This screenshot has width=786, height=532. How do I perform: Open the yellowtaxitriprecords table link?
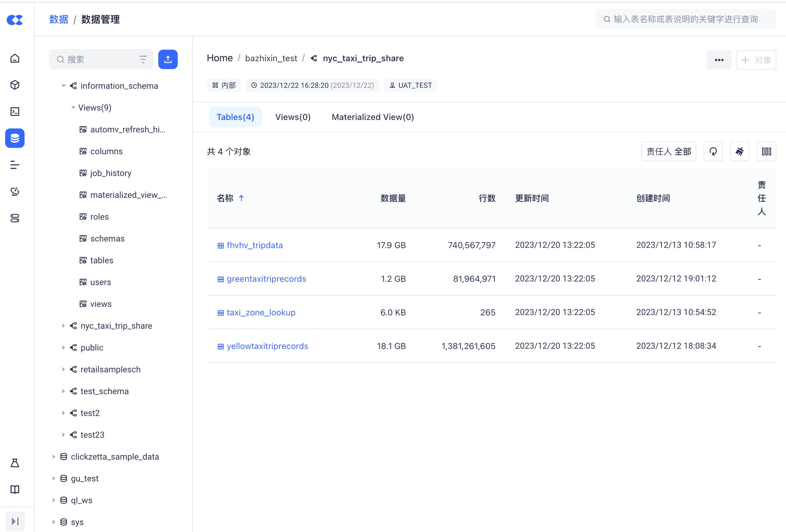tap(267, 346)
